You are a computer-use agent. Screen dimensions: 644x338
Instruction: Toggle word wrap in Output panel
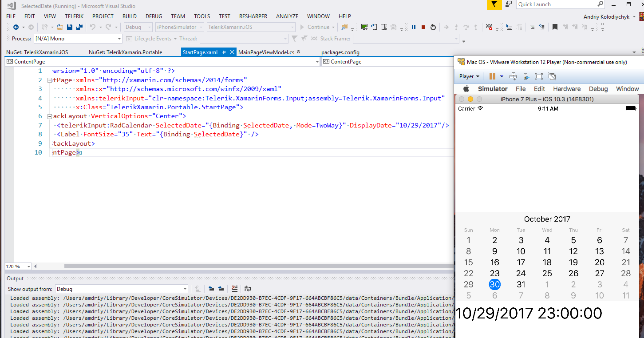pos(248,289)
